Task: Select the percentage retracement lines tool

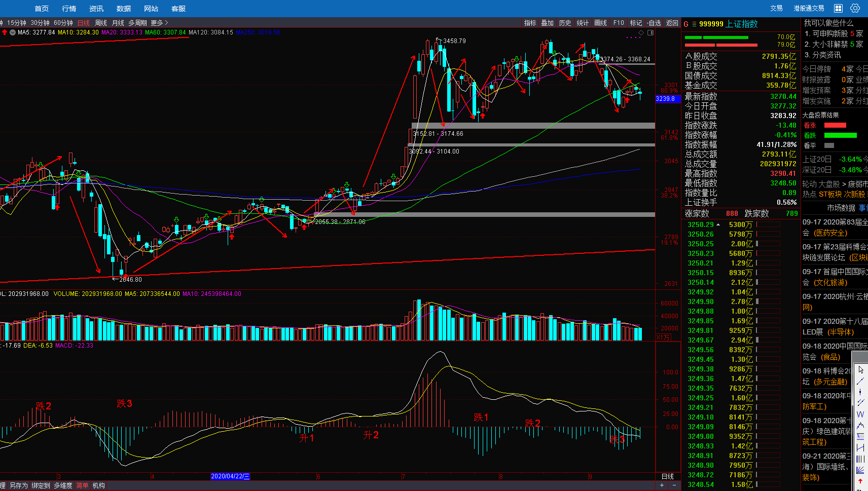Action: tap(860, 436)
